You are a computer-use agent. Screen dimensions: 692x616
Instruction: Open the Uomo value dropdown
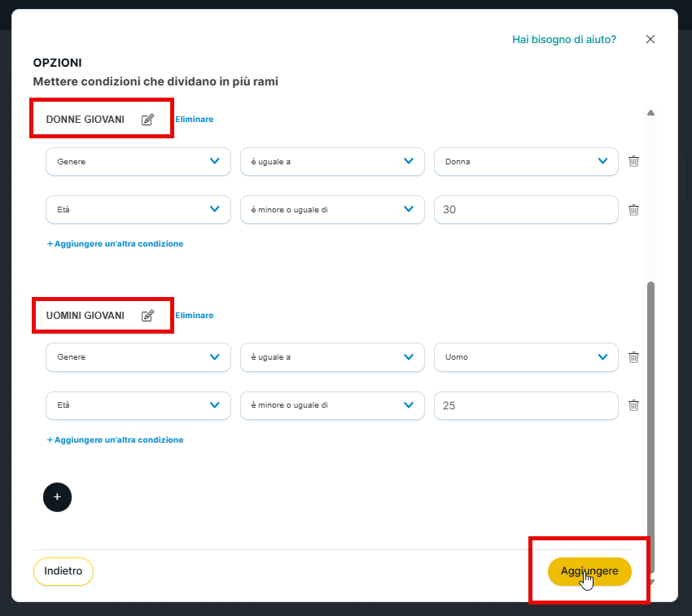(x=526, y=356)
